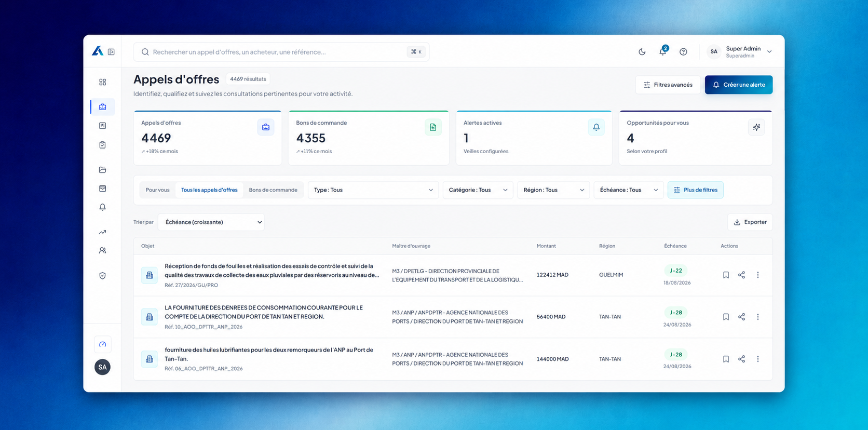Click the Montant column header
Screen dimensions: 868x430
point(546,246)
